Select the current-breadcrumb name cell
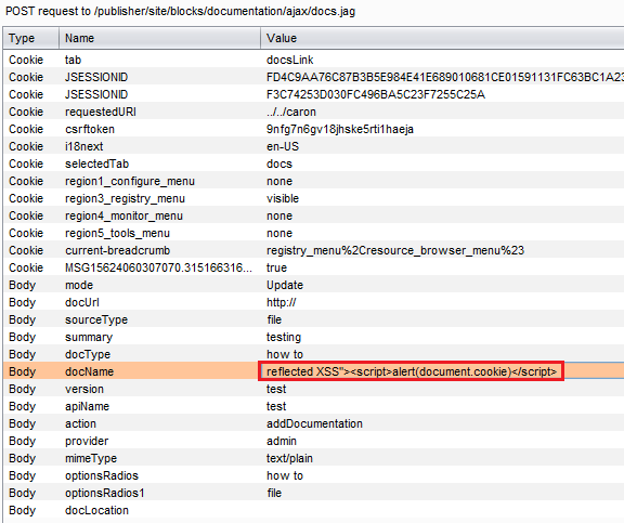 point(117,250)
